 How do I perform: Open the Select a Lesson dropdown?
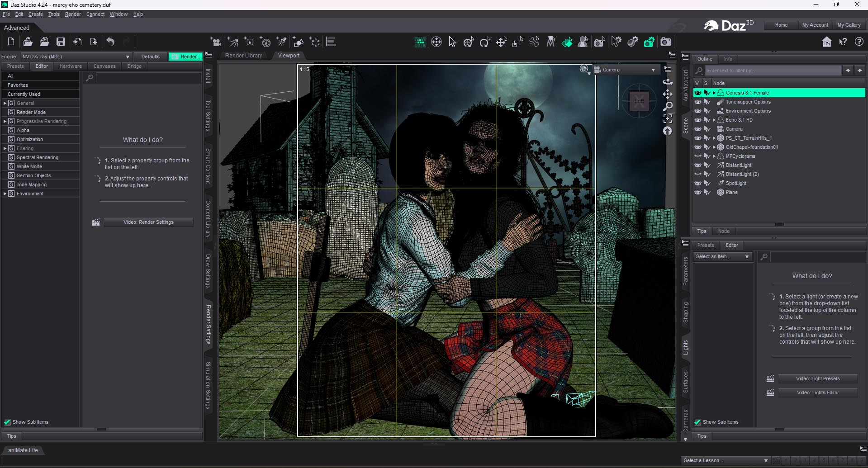726,460
